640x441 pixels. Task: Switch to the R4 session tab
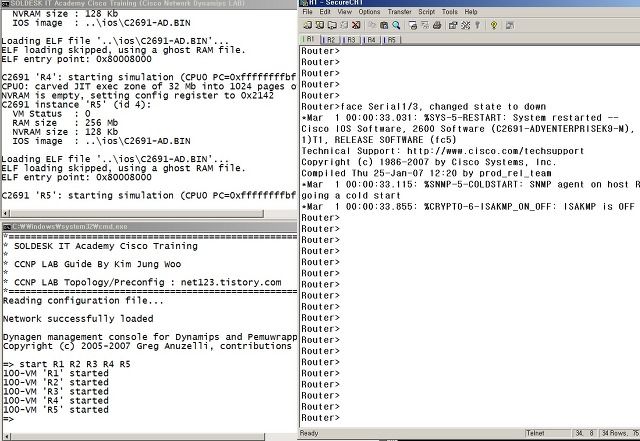[370, 40]
